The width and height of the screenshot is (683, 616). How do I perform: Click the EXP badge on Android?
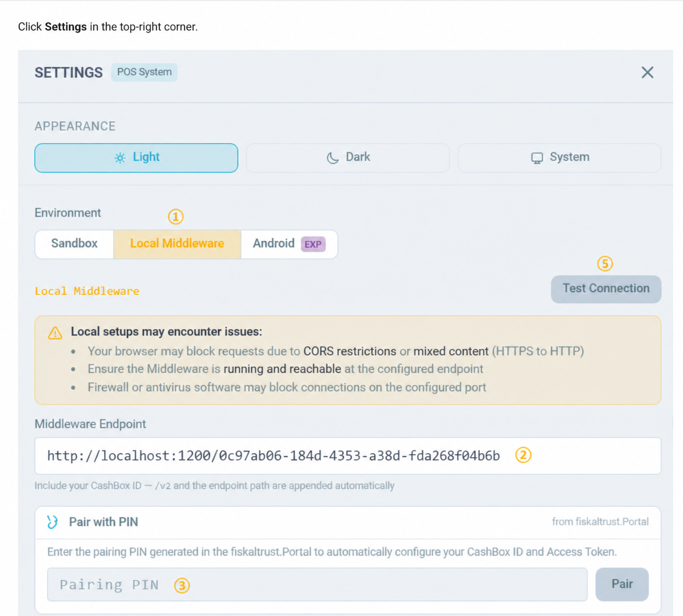point(313,244)
